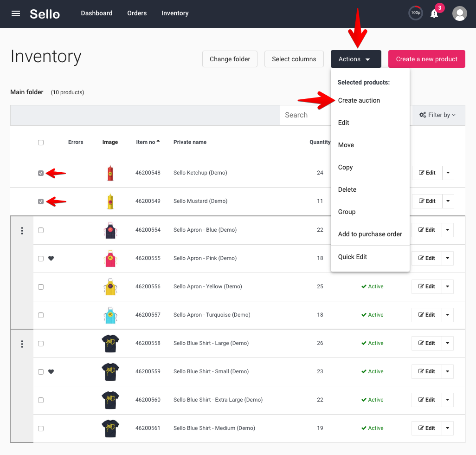This screenshot has height=455, width=476.
Task: Open the three-dot menu for the Apron group
Action: tap(22, 231)
